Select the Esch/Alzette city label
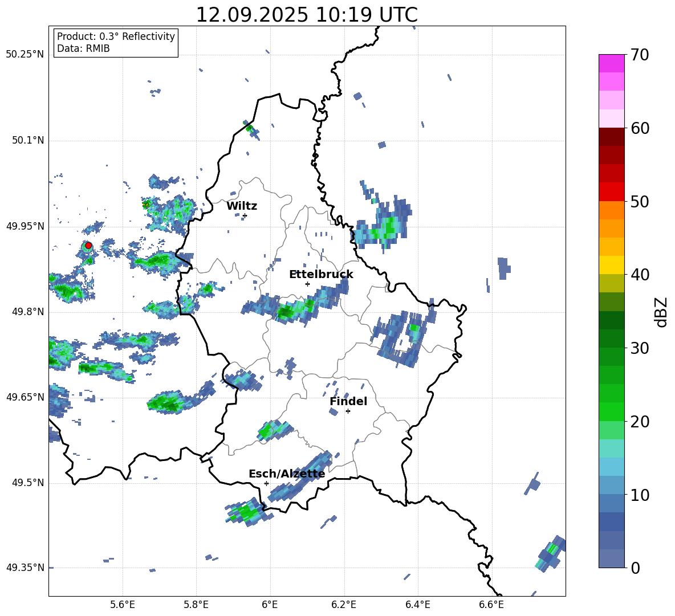 point(287,474)
